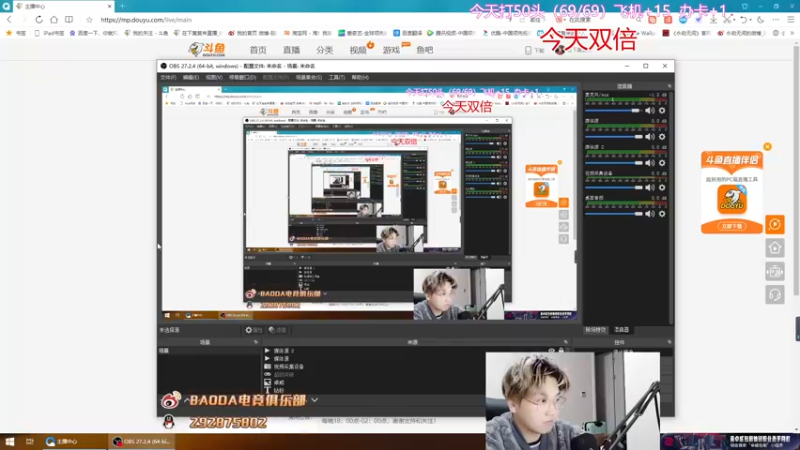Image resolution: width=800 pixels, height=450 pixels.
Task: Open Douyu 首页 navigation link
Action: (x=258, y=50)
